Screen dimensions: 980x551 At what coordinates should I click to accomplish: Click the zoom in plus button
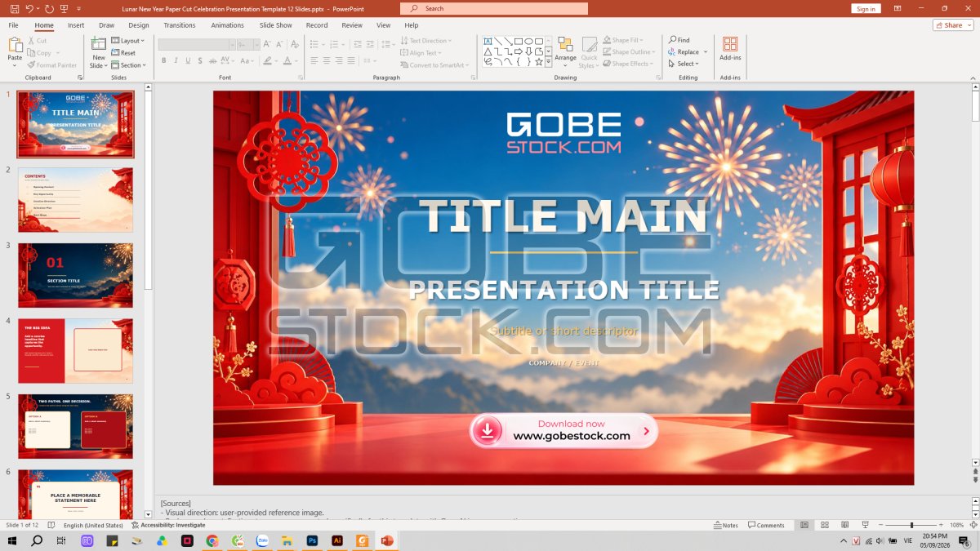point(942,525)
